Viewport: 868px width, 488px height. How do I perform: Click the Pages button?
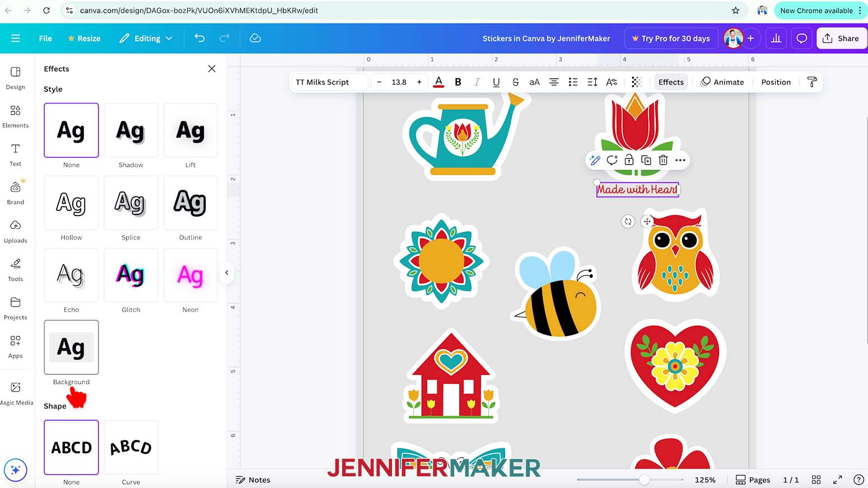pyautogui.click(x=753, y=480)
